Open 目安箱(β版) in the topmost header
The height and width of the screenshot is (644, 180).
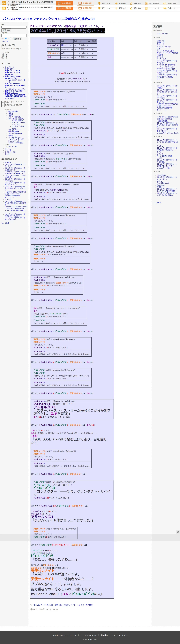click(85, 3)
